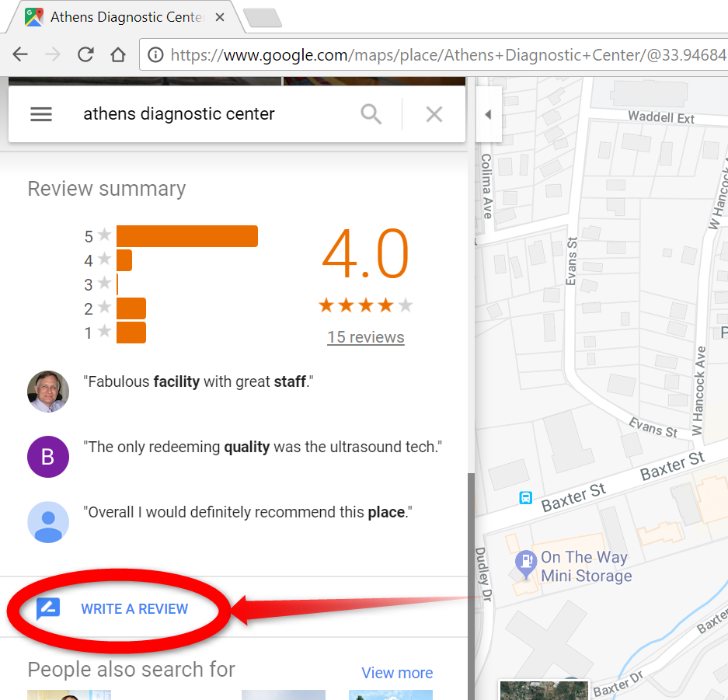Click the W Hancock Ave street label
The width and height of the screenshot is (728, 700).
click(698, 391)
